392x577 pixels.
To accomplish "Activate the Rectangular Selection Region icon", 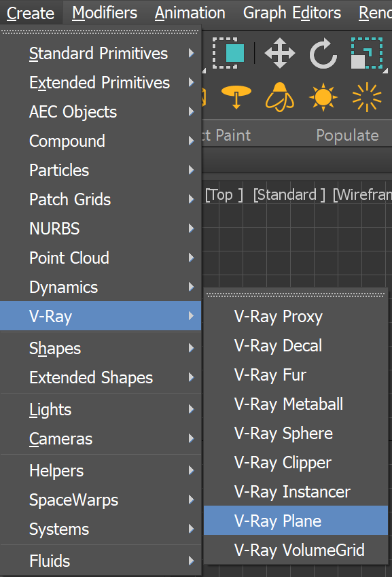I will coord(229,54).
